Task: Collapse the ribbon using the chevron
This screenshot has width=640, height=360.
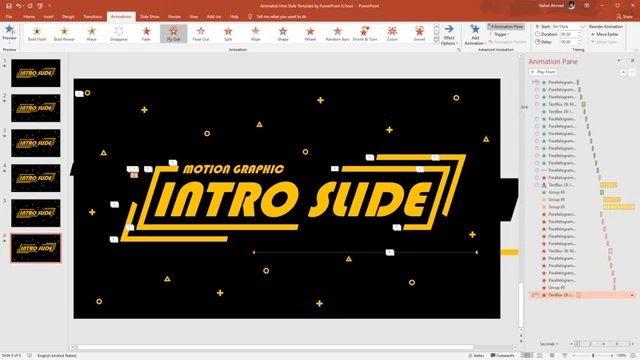Action: click(x=636, y=50)
